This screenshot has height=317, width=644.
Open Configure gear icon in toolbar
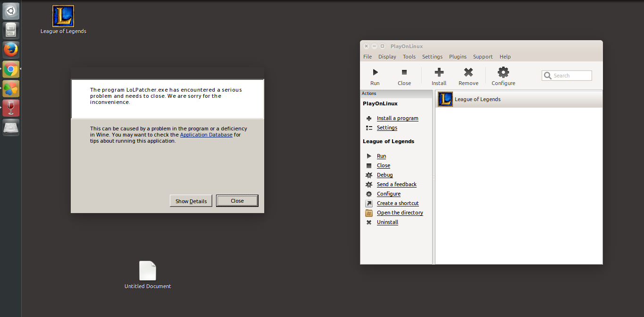[503, 72]
